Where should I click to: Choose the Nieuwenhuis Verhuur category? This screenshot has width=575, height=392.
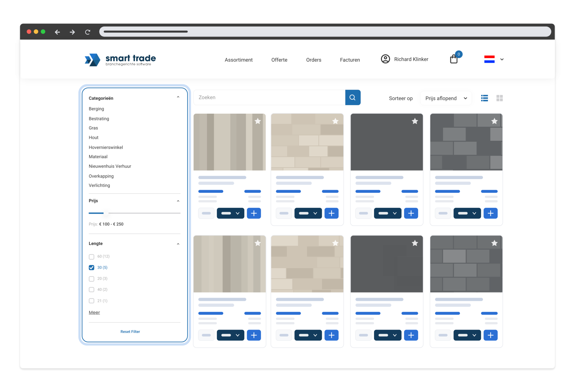tap(110, 166)
